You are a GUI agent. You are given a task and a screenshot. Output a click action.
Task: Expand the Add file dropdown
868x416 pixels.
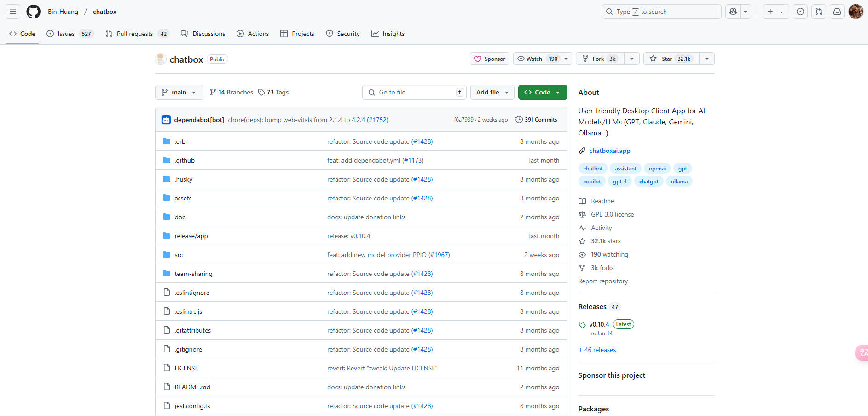[492, 92]
